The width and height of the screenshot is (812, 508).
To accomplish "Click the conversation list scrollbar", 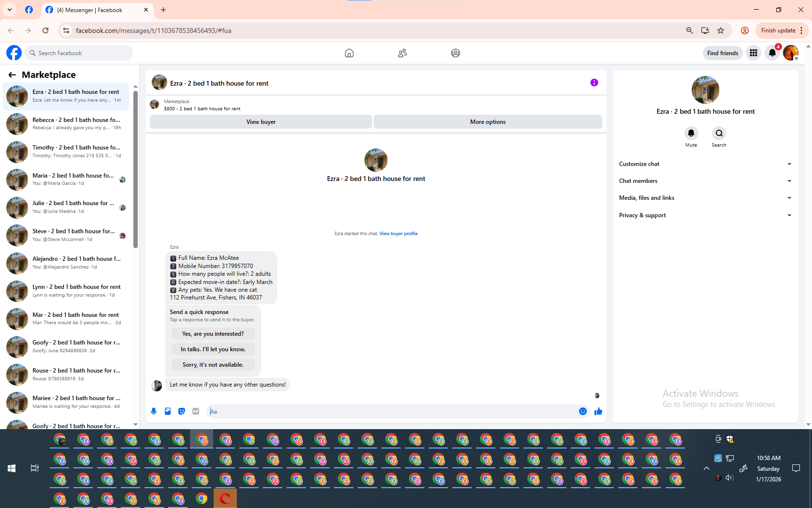I will [135, 169].
